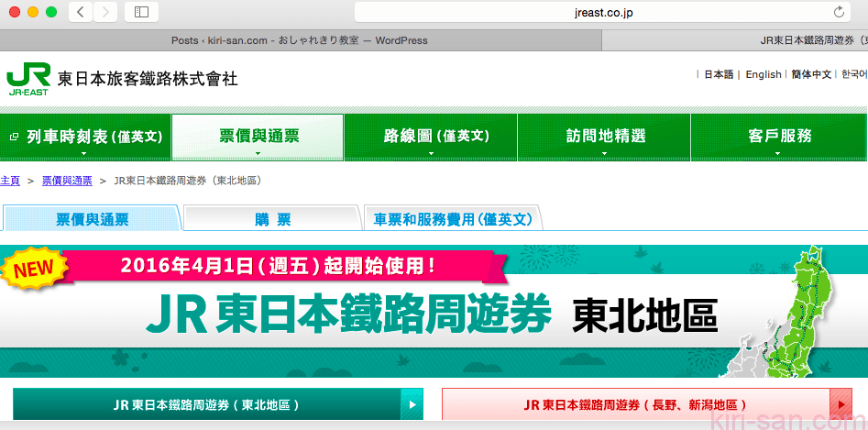The height and width of the screenshot is (430, 868).
Task: Expand the 訪問地精選 navigation menu
Action: [604, 138]
